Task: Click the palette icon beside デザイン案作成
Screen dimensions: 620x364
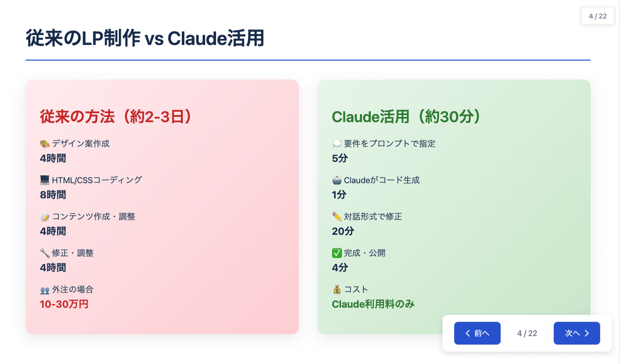Action: tap(44, 144)
